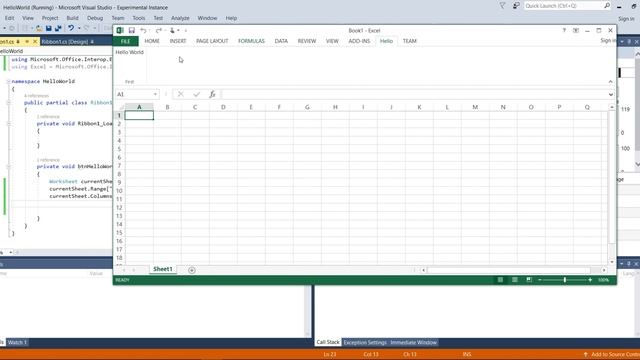Switch to Page Layout view in status bar
The height and width of the screenshot is (360, 640).
(x=514, y=280)
